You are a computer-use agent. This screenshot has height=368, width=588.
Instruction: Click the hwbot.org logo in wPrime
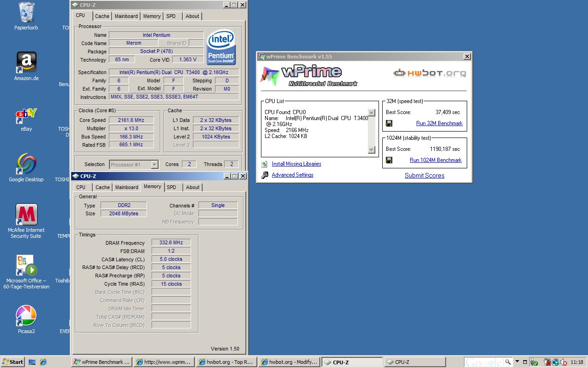(430, 73)
